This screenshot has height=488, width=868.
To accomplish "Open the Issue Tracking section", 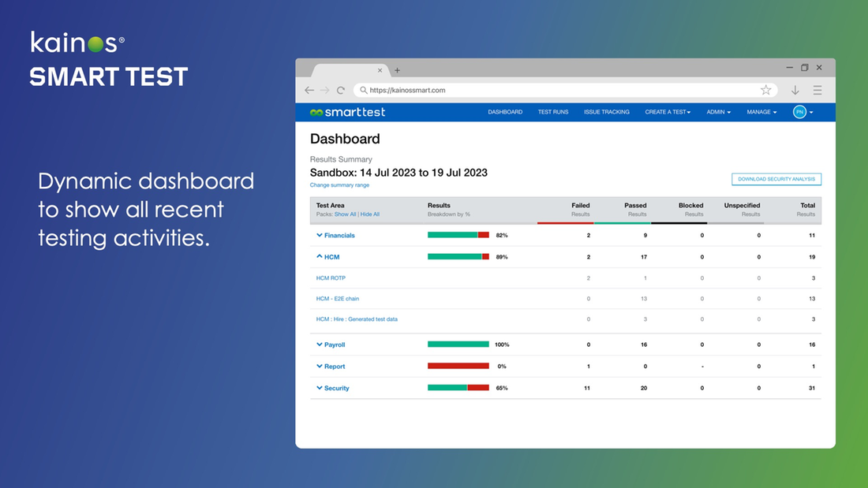I will point(607,112).
